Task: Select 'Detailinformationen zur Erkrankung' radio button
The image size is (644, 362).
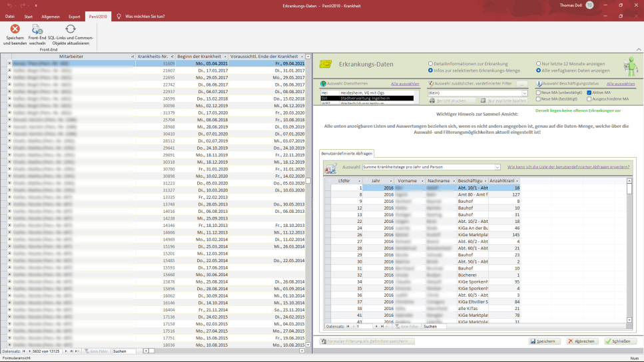Action: click(430, 64)
